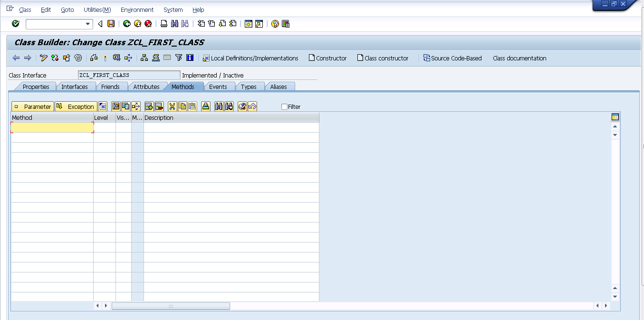This screenshot has height=320, width=644.
Task: Click the Local Definitions/Implementations button
Action: click(x=251, y=58)
